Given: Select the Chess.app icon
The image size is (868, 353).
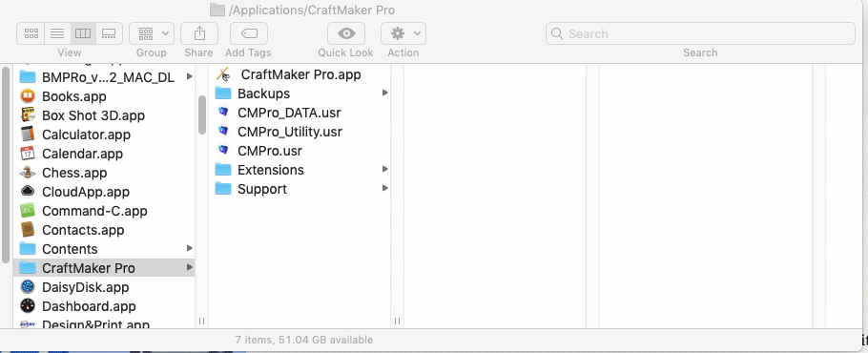Looking at the screenshot, I should [x=28, y=173].
